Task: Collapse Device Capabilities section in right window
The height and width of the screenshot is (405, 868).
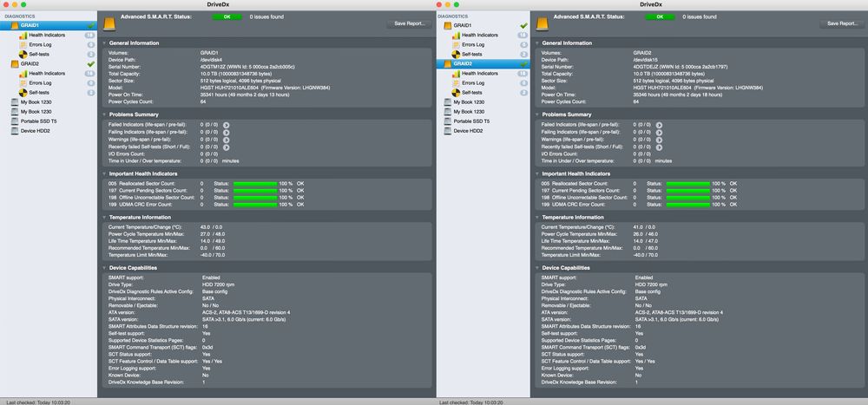Action: click(x=537, y=268)
